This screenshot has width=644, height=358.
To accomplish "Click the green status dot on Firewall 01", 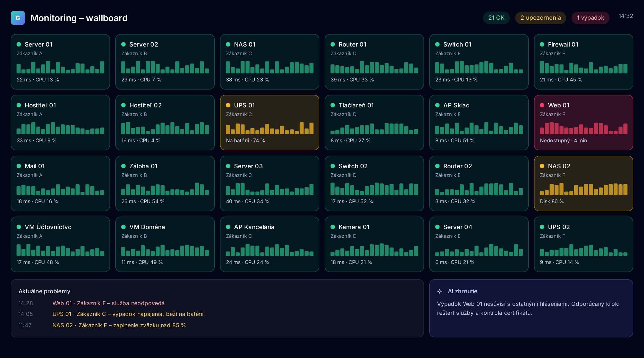I will click(542, 44).
